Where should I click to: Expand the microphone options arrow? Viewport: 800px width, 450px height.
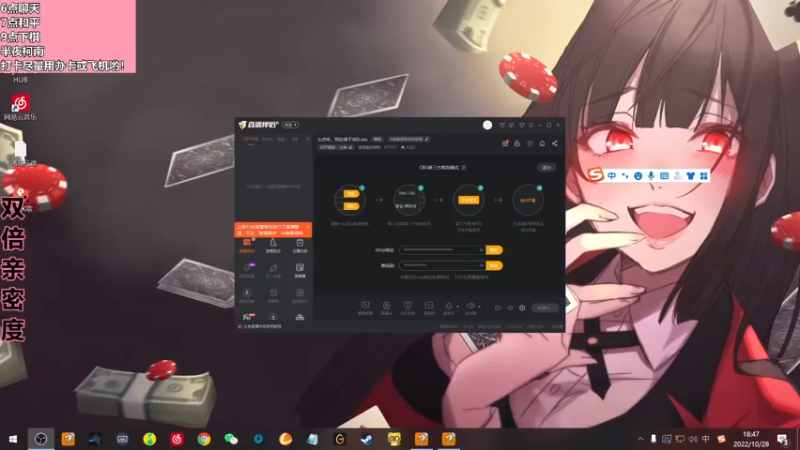click(x=458, y=307)
